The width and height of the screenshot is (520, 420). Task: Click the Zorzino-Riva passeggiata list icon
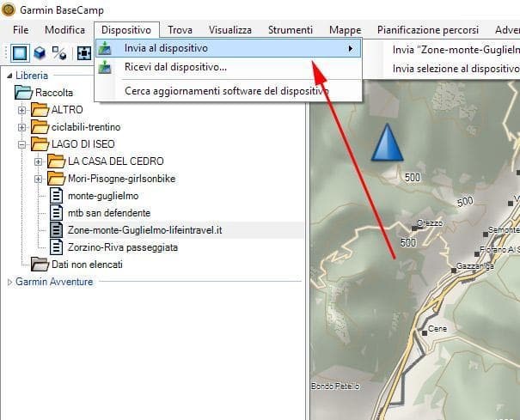click(x=57, y=247)
